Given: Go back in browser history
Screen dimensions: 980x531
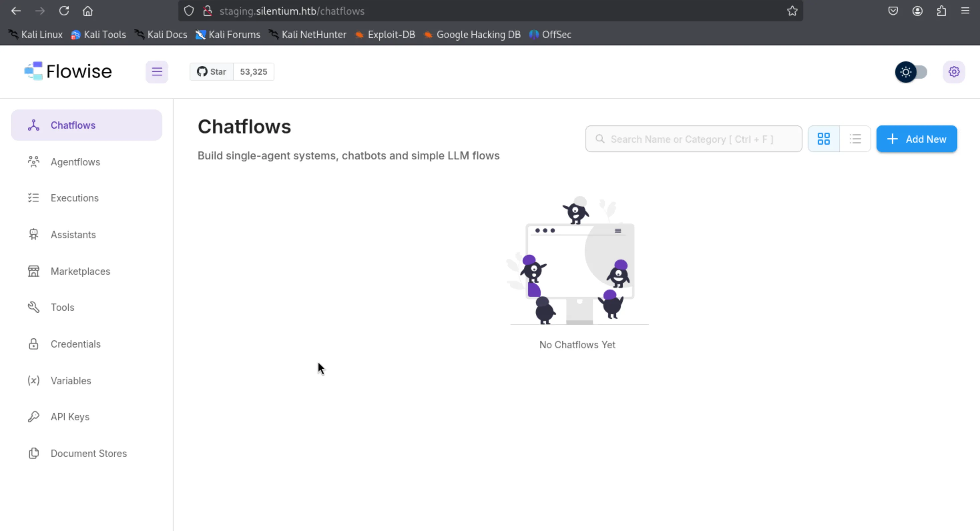Looking at the screenshot, I should 16,11.
